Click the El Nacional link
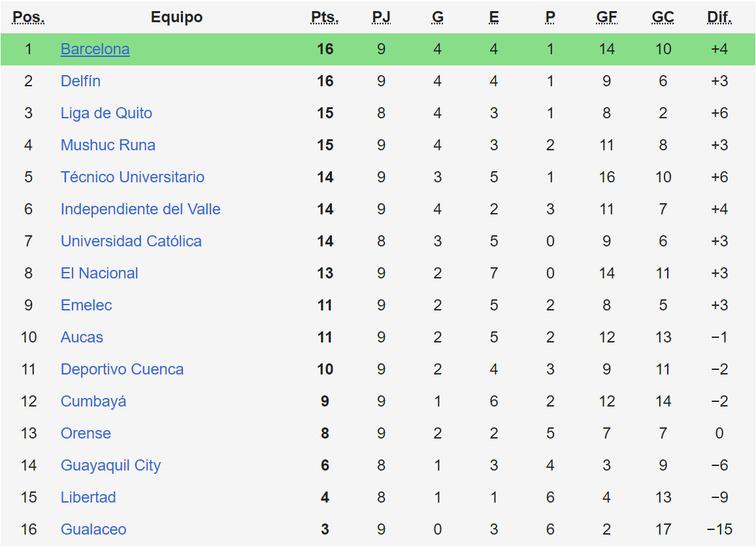Image resolution: width=756 pixels, height=547 pixels. click(x=99, y=273)
